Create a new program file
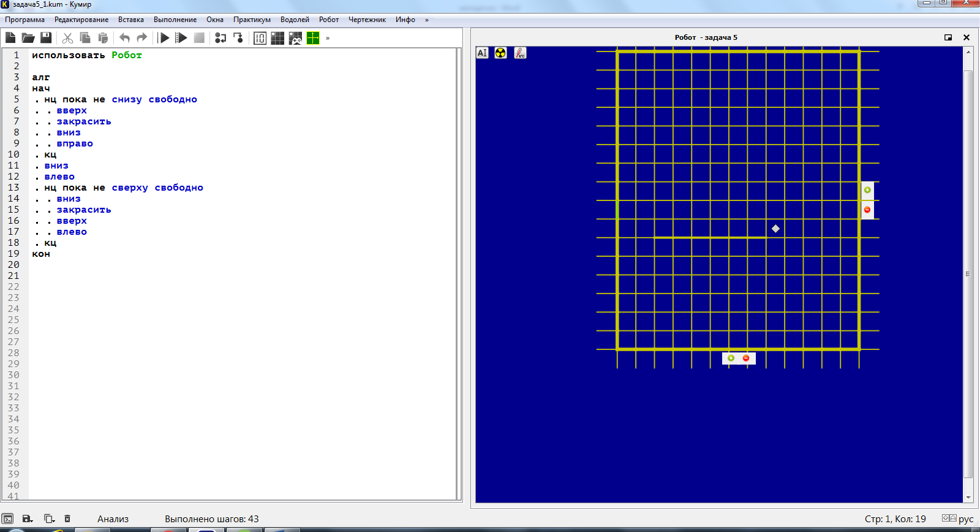This screenshot has height=532, width=980. click(x=10, y=38)
